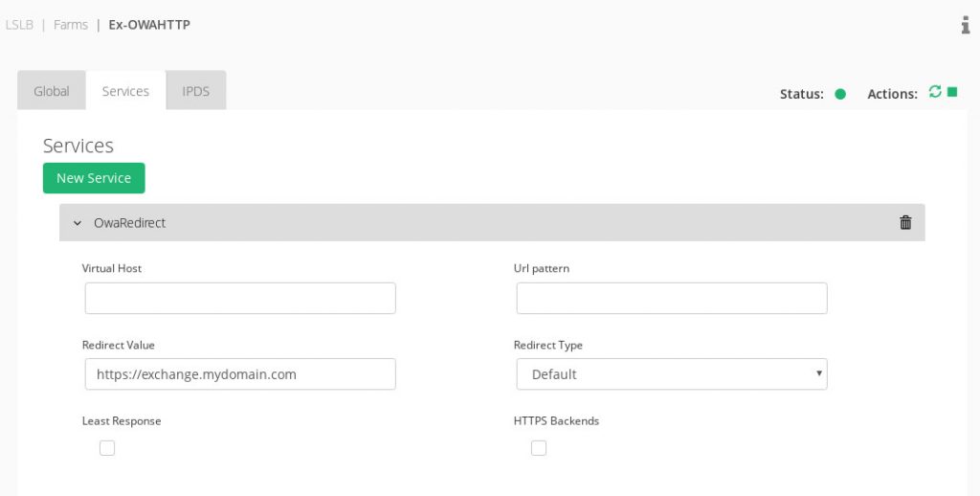Restart the farm using the green refresh icon
This screenshot has height=496, width=980.
pos(935,92)
